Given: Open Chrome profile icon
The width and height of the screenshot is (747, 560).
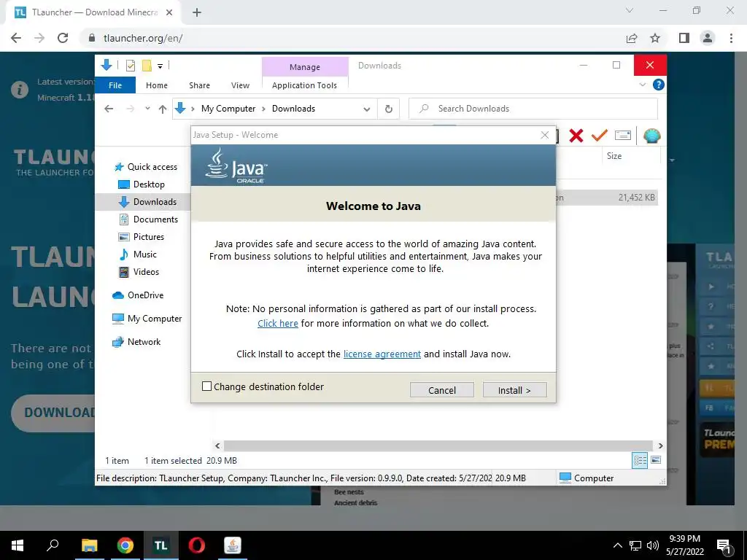Looking at the screenshot, I should click(x=708, y=38).
